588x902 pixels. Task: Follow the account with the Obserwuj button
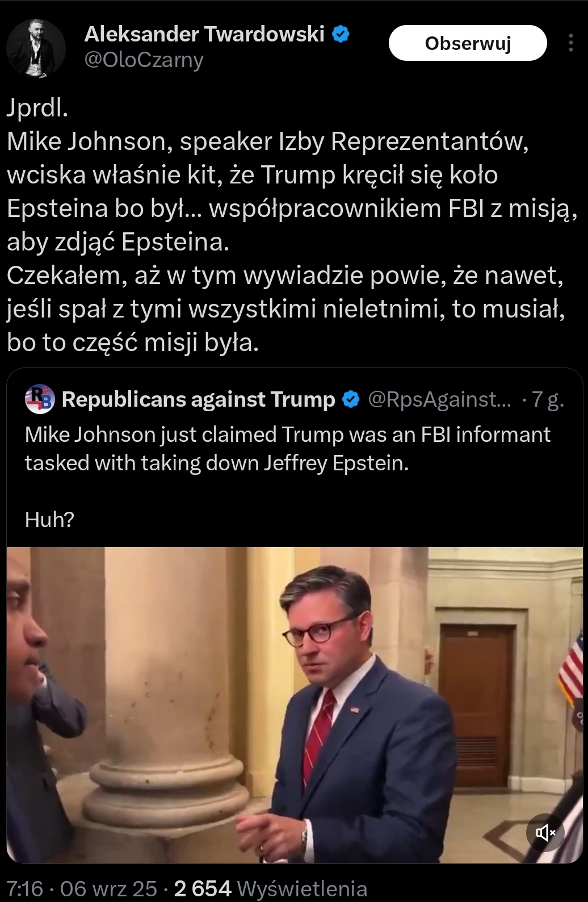coord(468,43)
